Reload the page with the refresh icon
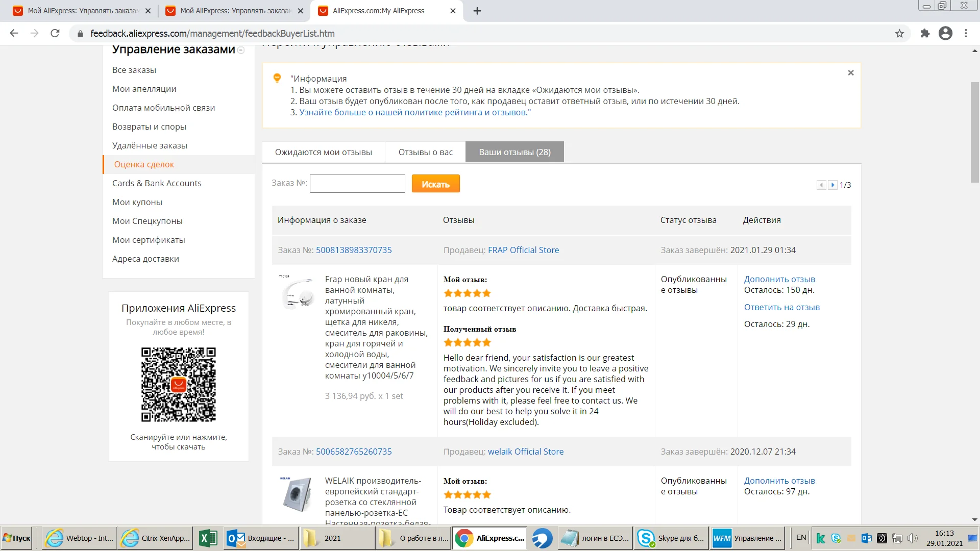Screen dimensions: 980x551 [55, 34]
